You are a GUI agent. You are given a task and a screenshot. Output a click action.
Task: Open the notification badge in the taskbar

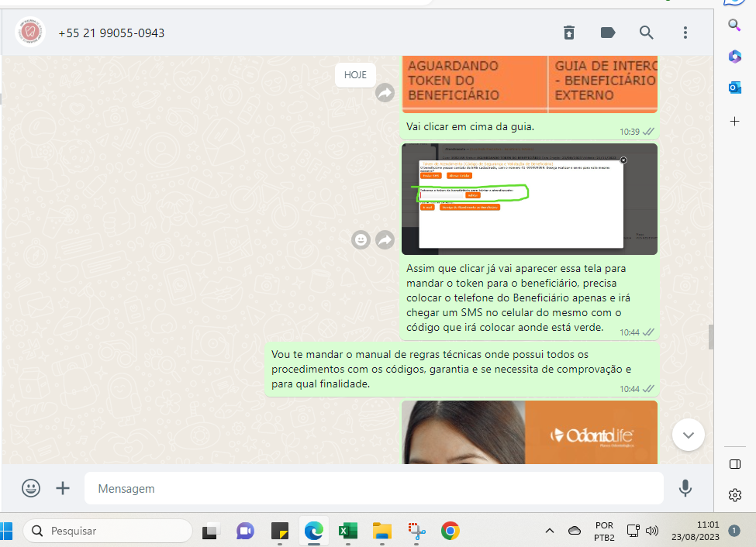734,531
